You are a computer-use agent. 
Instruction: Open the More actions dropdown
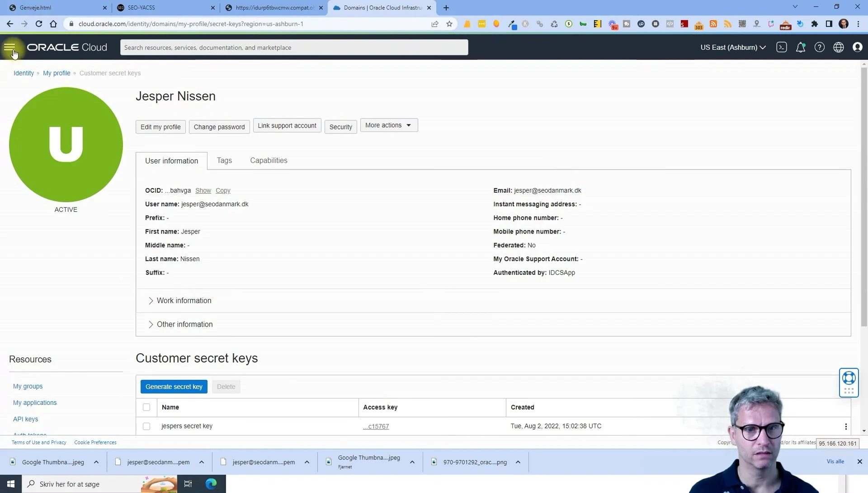388,125
